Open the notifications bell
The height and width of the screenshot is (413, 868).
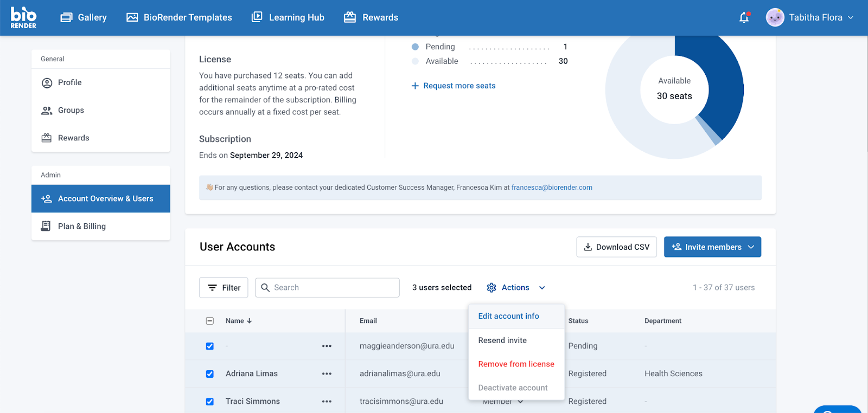744,17
